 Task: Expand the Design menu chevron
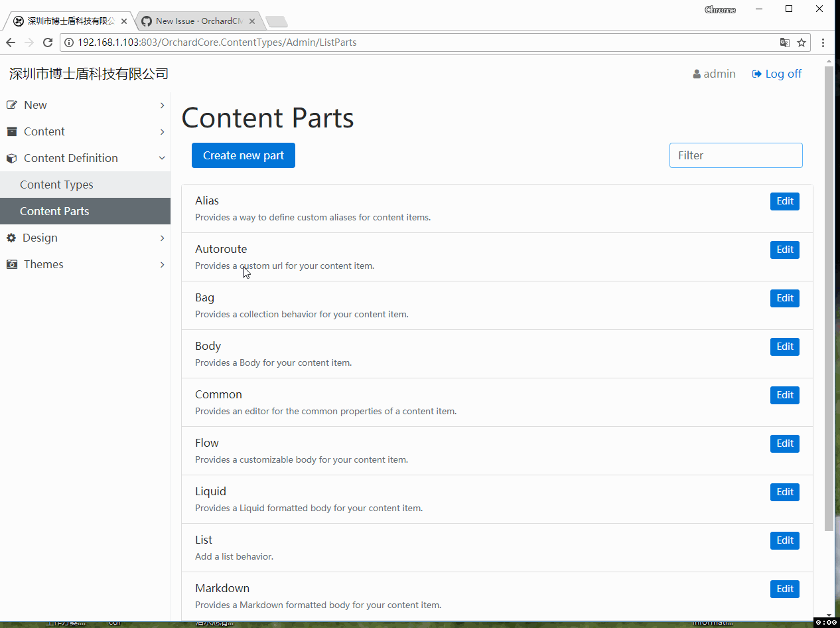(162, 238)
